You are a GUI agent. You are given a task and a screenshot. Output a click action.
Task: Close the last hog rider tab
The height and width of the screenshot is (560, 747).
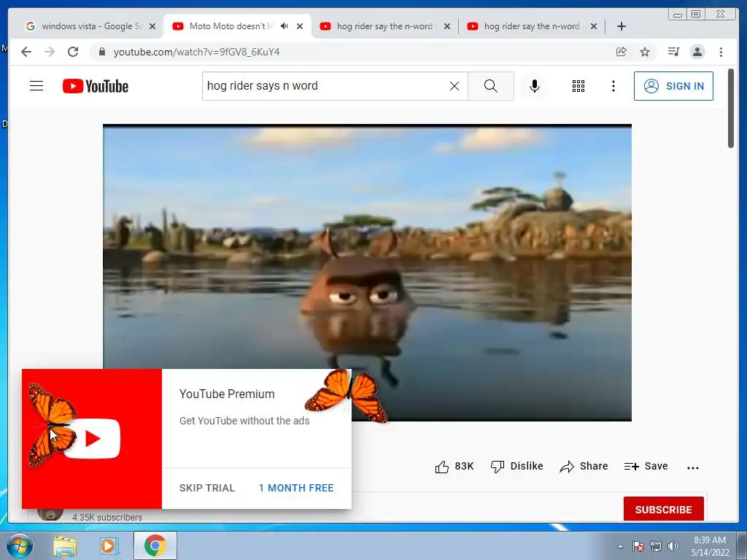coord(594,26)
